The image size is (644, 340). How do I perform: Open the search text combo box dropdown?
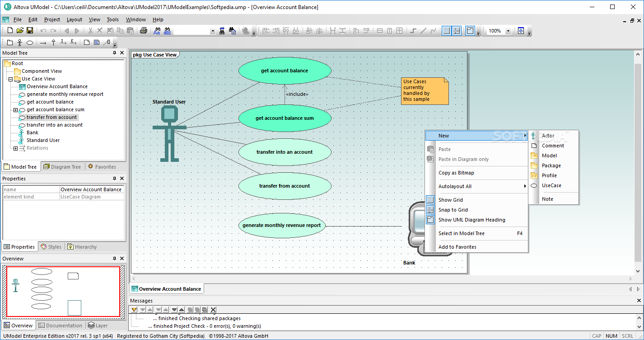tap(213, 31)
